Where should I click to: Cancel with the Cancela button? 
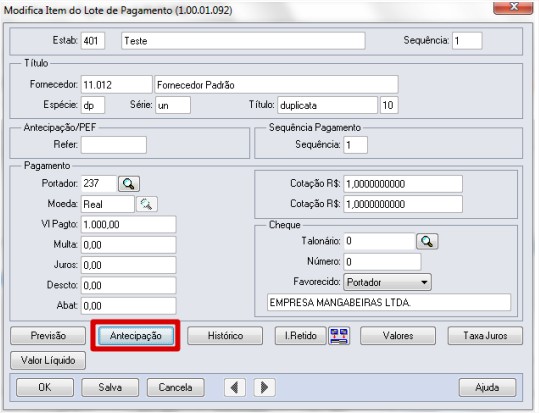176,388
